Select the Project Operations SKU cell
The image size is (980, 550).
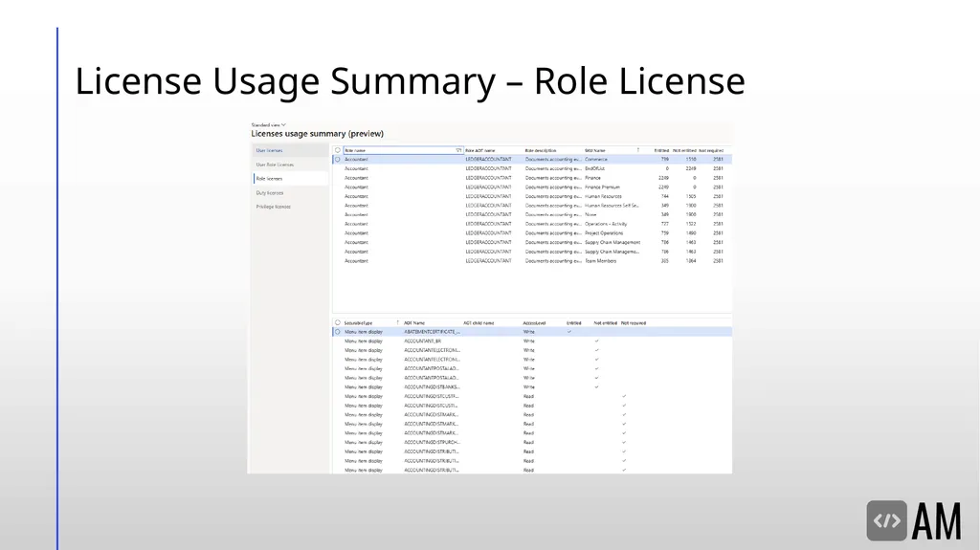pyautogui.click(x=604, y=233)
